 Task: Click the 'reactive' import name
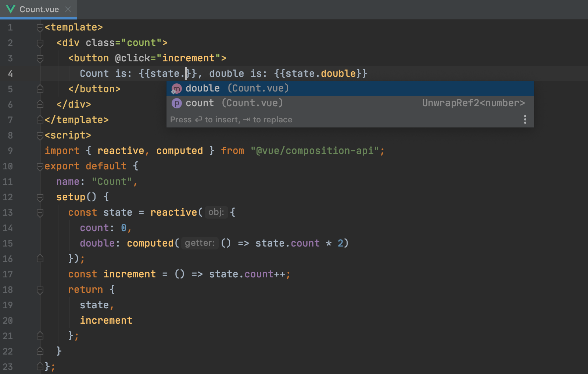pyautogui.click(x=121, y=151)
